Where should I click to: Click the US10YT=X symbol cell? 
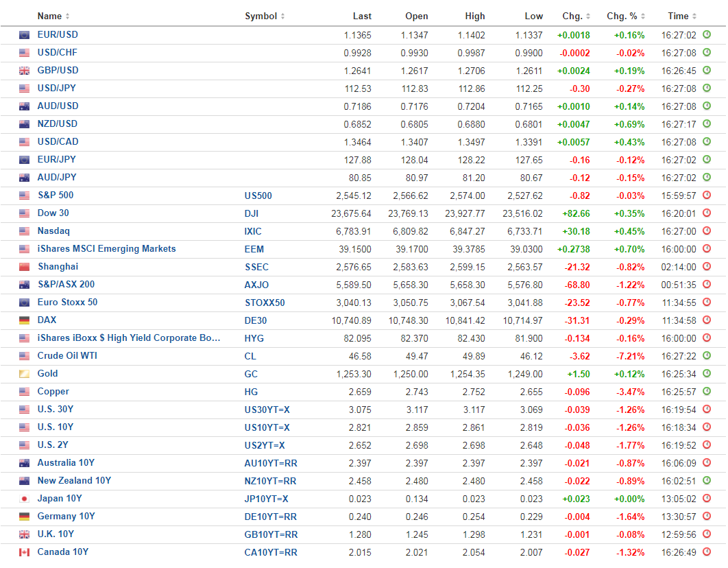267,427
